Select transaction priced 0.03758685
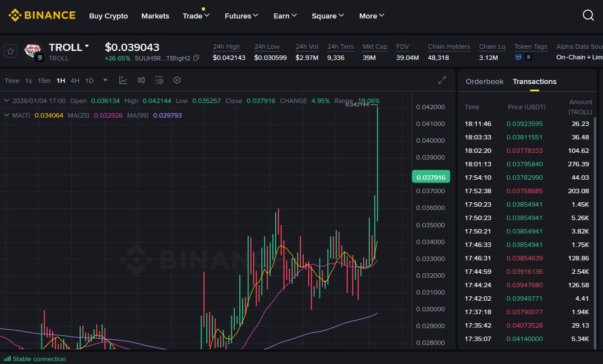 pos(526,191)
